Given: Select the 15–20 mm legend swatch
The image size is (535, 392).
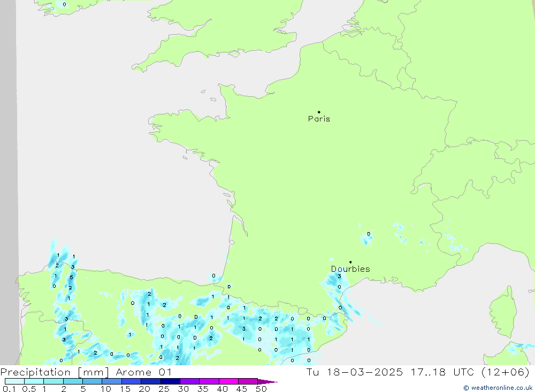Looking at the screenshot, I should 131,381.
